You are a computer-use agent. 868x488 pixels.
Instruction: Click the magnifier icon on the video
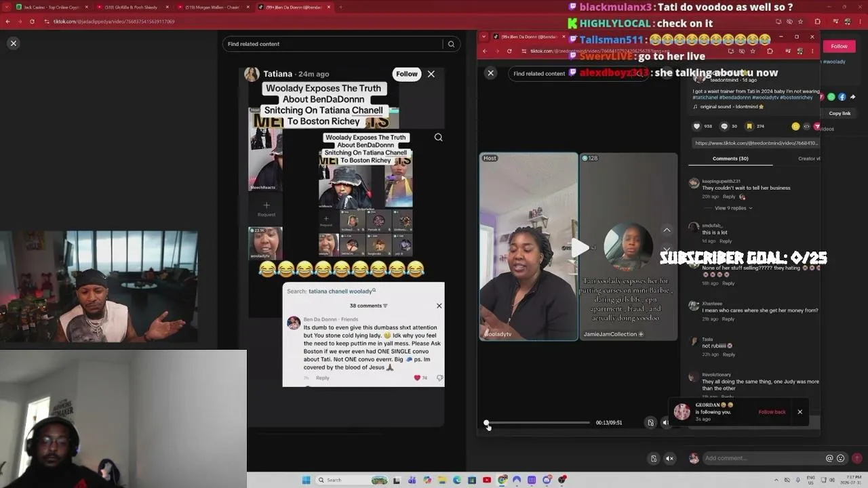click(439, 138)
